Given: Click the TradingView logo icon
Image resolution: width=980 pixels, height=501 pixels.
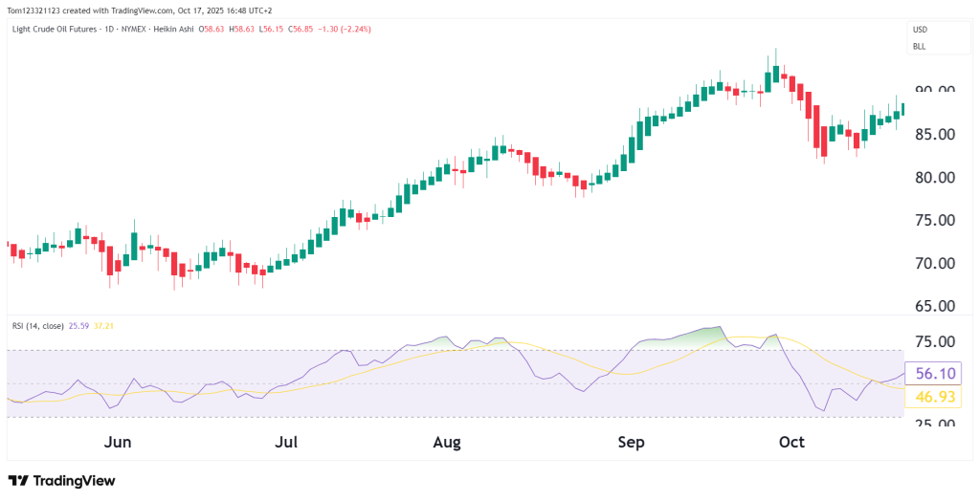Looking at the screenshot, I should tap(18, 480).
